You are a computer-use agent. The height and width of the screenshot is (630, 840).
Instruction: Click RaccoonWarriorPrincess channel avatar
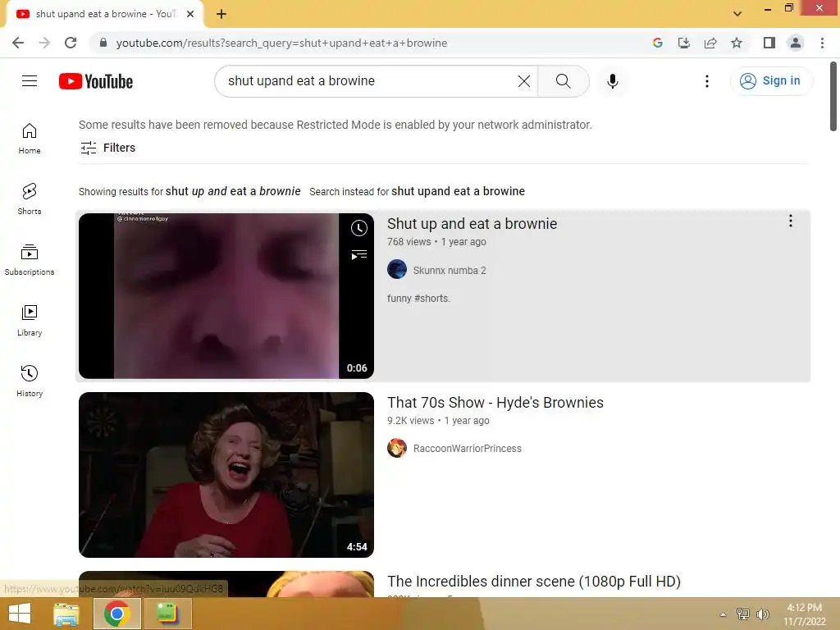pyautogui.click(x=397, y=448)
